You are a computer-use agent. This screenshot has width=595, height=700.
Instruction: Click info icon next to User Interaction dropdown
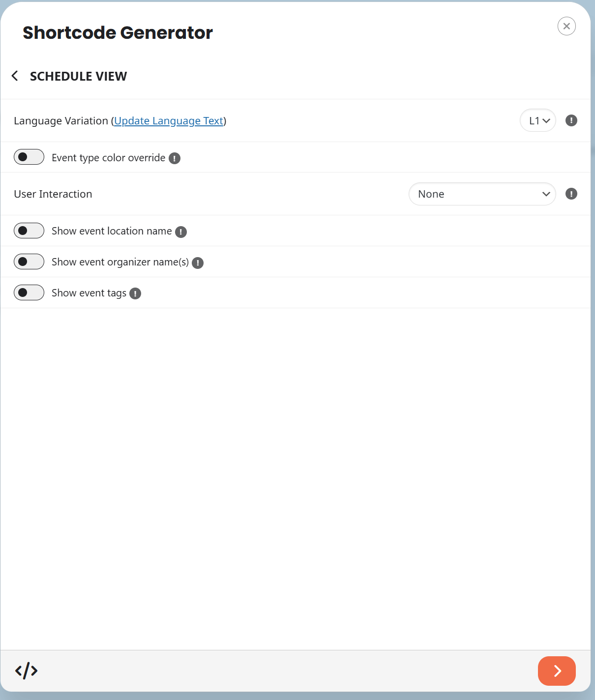571,194
